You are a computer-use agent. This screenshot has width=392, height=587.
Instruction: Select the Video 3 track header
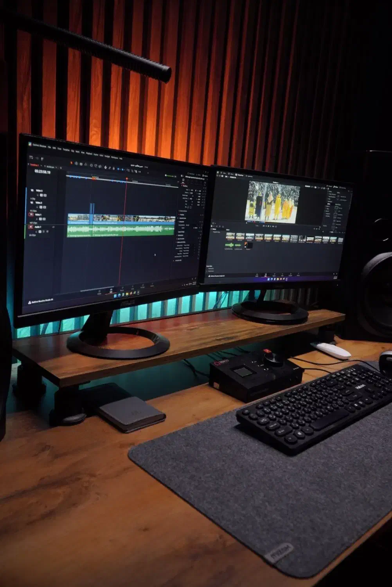pos(39,191)
